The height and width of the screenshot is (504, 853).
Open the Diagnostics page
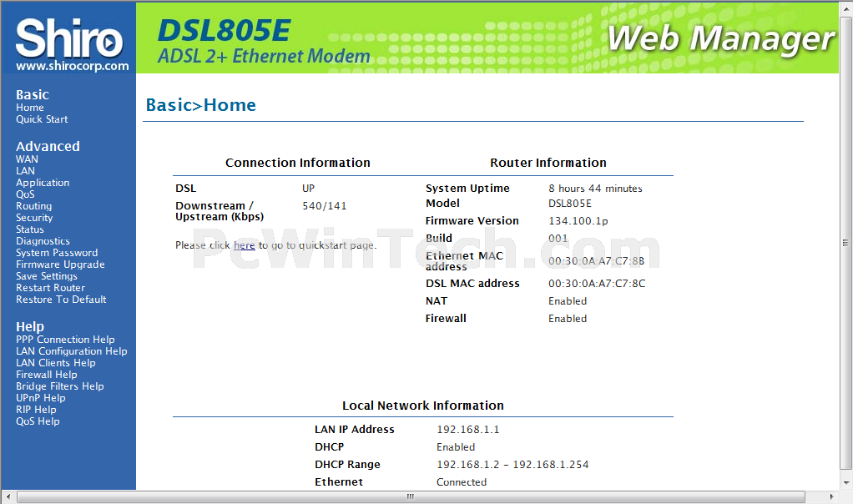43,241
